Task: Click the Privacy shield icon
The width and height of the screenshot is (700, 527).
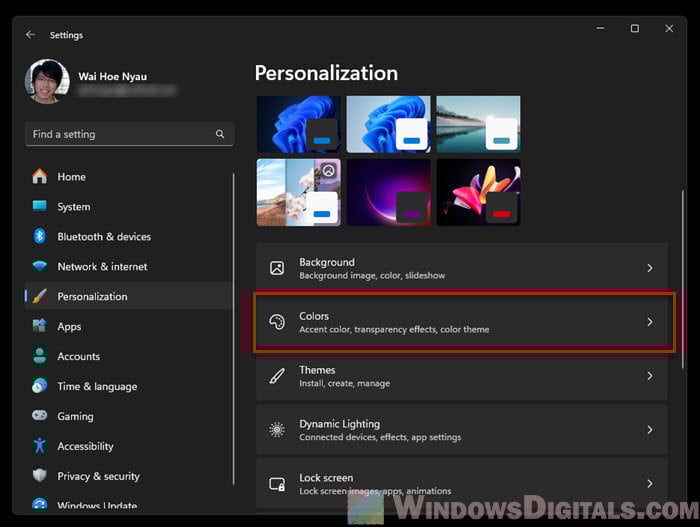Action: (x=40, y=475)
